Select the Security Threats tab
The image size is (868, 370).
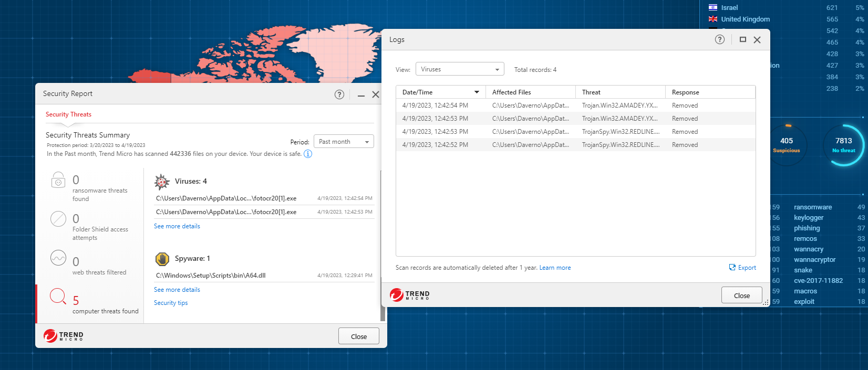click(x=68, y=114)
